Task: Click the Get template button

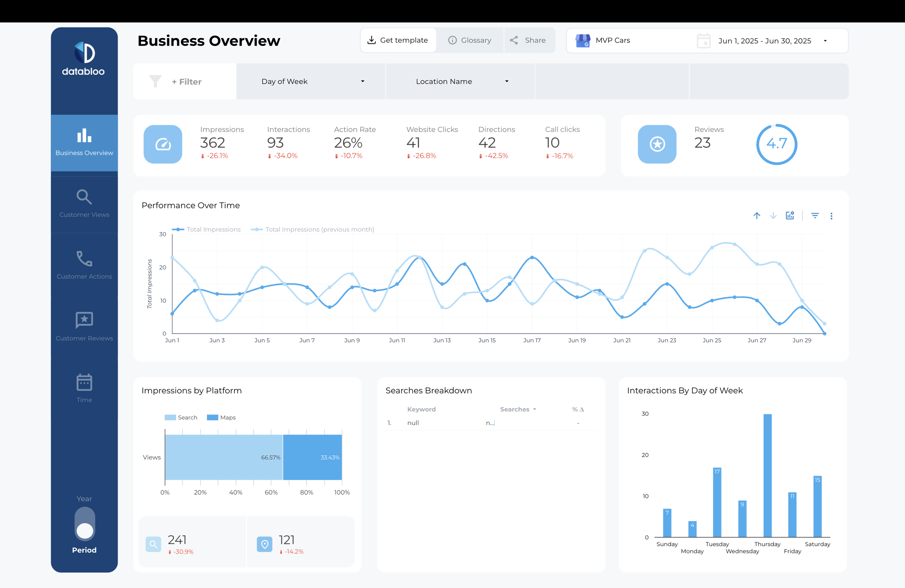Action: (x=398, y=40)
